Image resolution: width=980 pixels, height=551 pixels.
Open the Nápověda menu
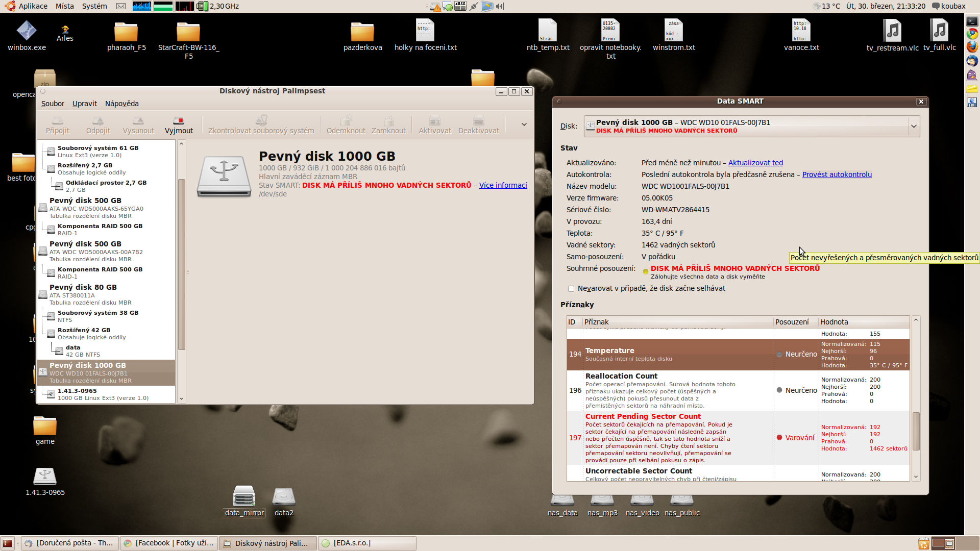click(121, 104)
